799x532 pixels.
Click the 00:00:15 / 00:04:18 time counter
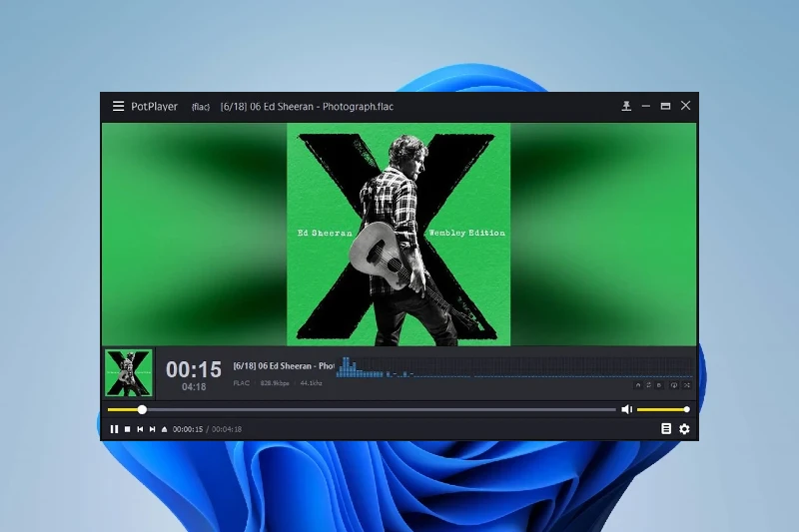[207, 429]
